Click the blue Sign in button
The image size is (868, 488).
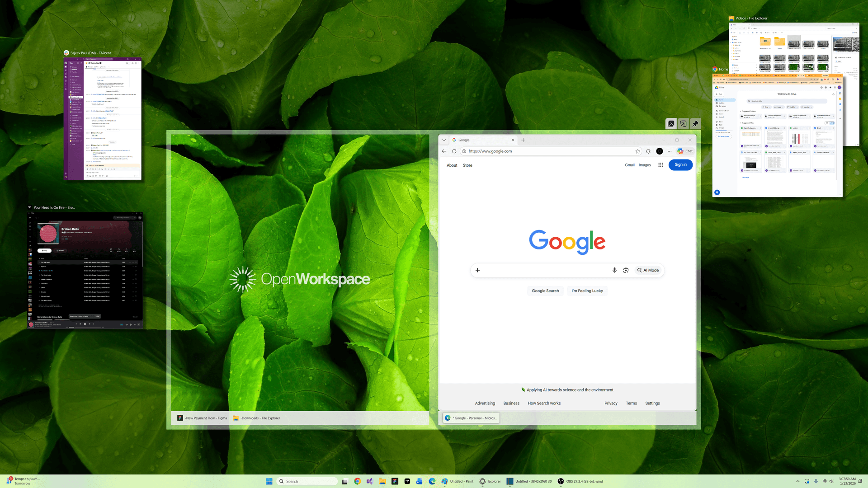(x=680, y=165)
